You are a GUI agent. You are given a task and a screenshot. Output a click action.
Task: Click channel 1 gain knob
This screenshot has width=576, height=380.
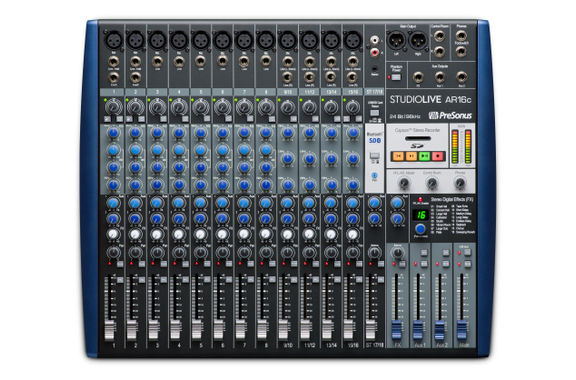click(x=113, y=107)
